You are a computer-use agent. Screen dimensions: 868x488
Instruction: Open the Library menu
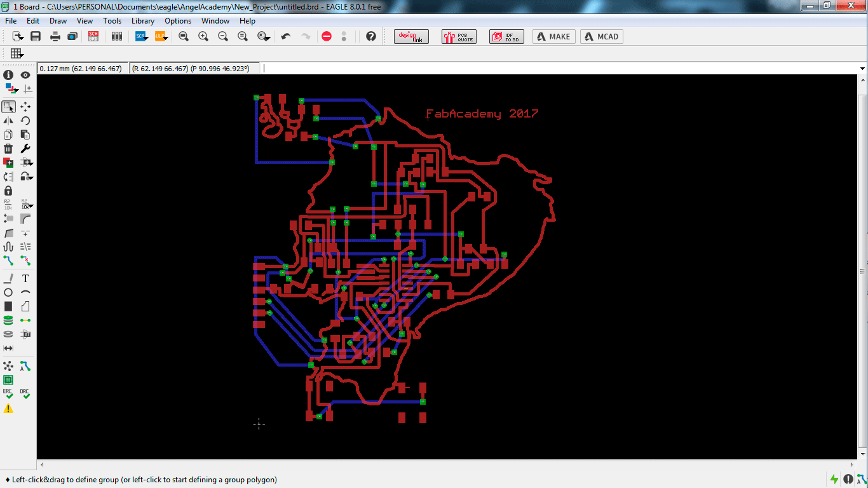pyautogui.click(x=143, y=21)
